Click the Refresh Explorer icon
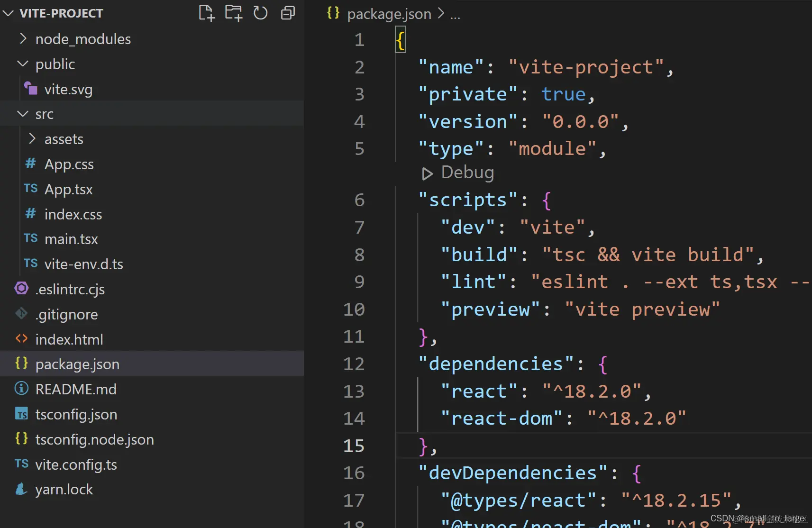The image size is (812, 528). coord(261,13)
